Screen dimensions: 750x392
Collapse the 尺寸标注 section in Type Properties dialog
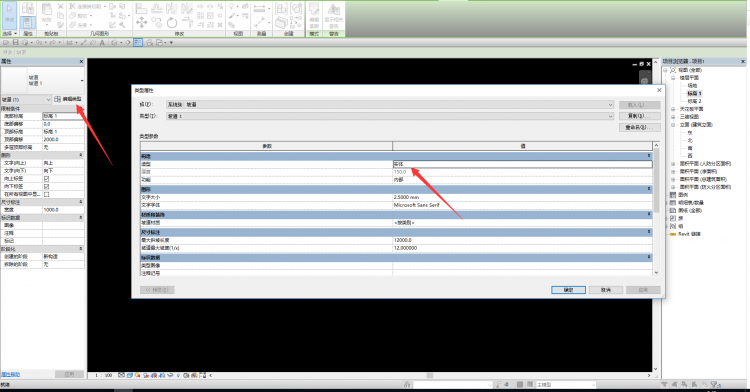point(649,232)
